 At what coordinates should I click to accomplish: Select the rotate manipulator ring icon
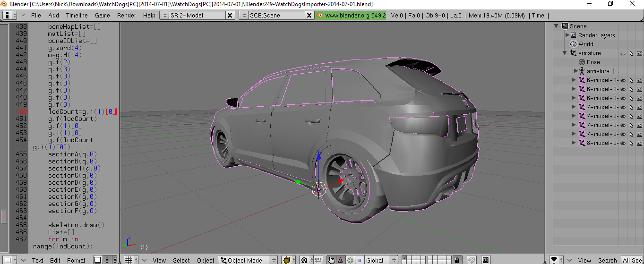(x=350, y=260)
